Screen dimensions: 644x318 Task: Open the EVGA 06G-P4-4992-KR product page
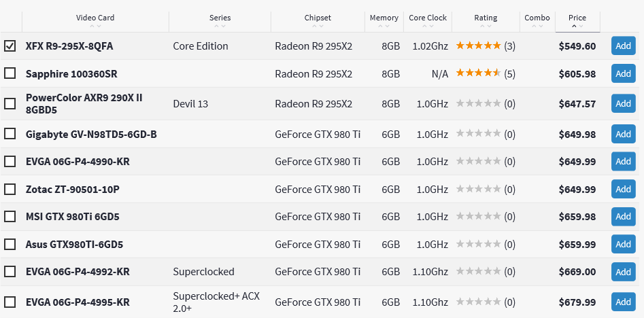(x=78, y=272)
